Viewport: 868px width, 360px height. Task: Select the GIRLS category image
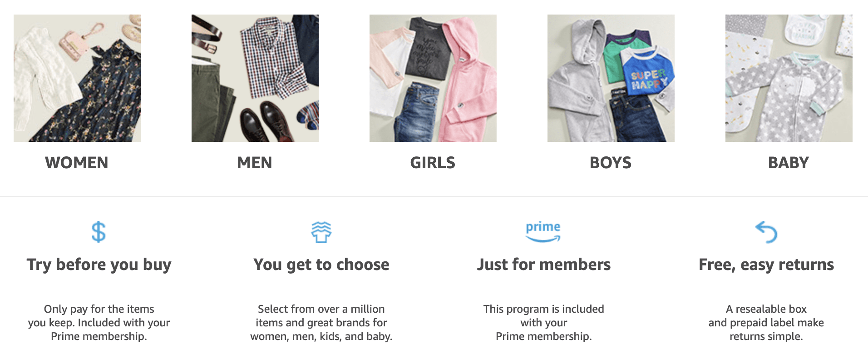click(433, 78)
